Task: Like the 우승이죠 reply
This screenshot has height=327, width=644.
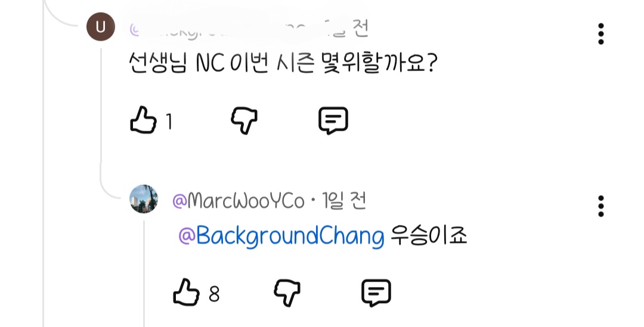Action: click(187, 292)
